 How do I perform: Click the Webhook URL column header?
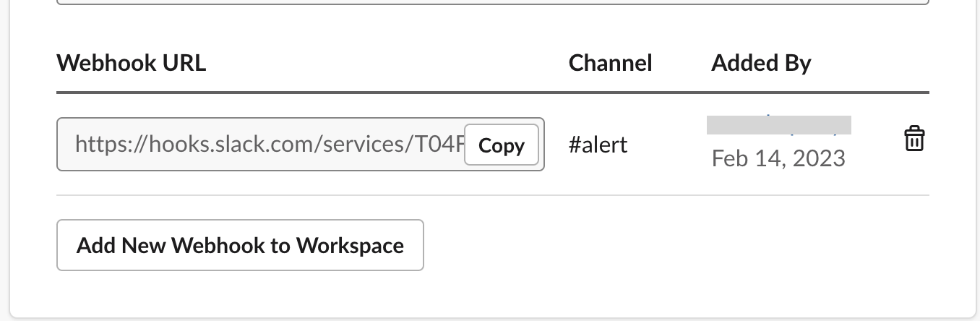(131, 63)
